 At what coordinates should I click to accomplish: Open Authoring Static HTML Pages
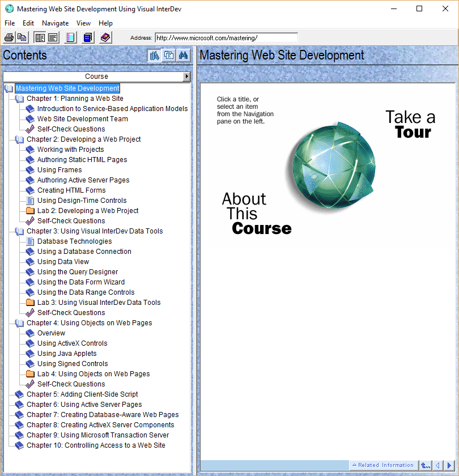click(82, 160)
